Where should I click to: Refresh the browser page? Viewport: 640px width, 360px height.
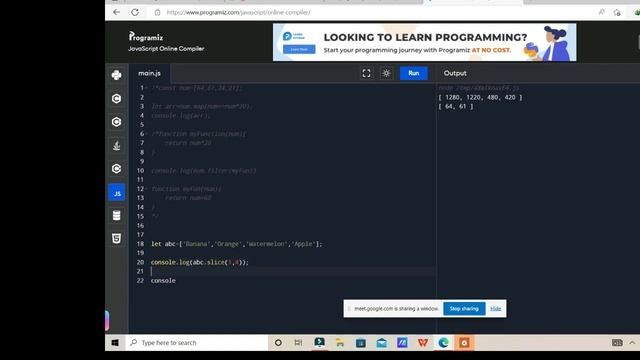pyautogui.click(x=135, y=12)
